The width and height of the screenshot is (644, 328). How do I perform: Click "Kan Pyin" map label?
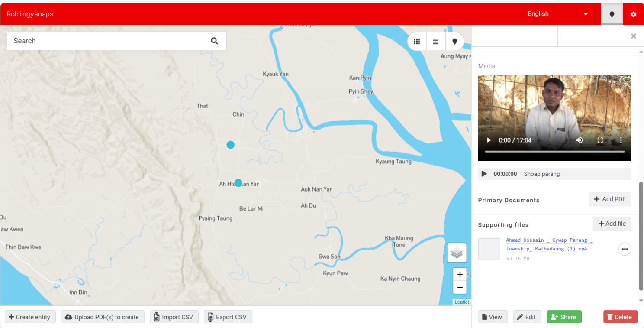[360, 78]
